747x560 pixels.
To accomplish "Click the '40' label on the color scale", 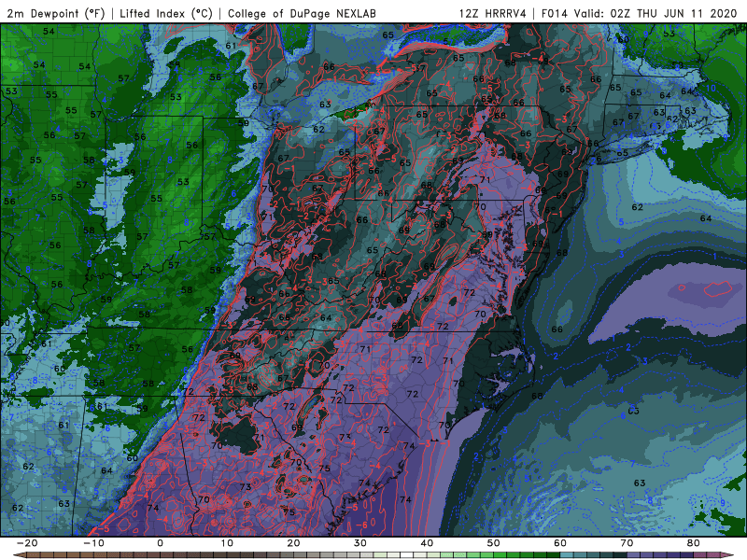I will point(427,543).
